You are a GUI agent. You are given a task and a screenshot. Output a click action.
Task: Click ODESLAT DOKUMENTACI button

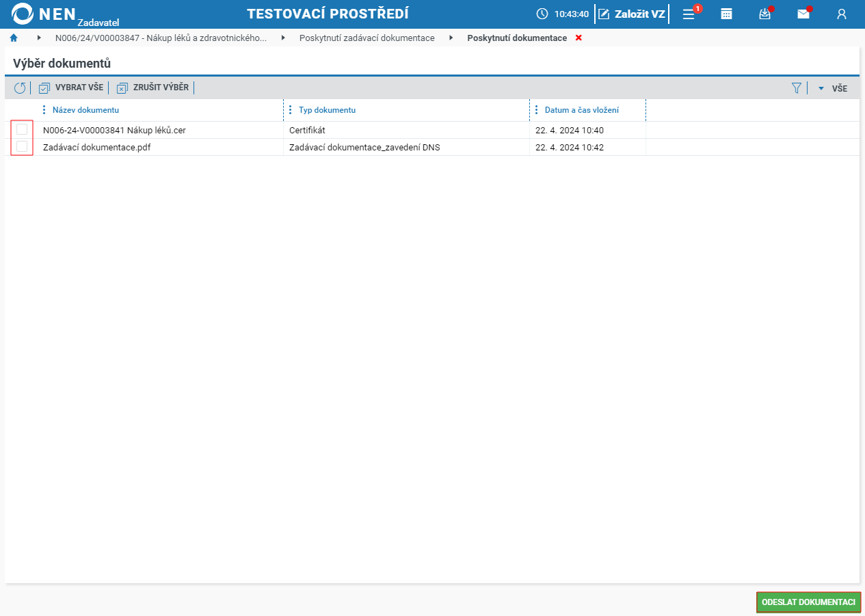point(808,602)
